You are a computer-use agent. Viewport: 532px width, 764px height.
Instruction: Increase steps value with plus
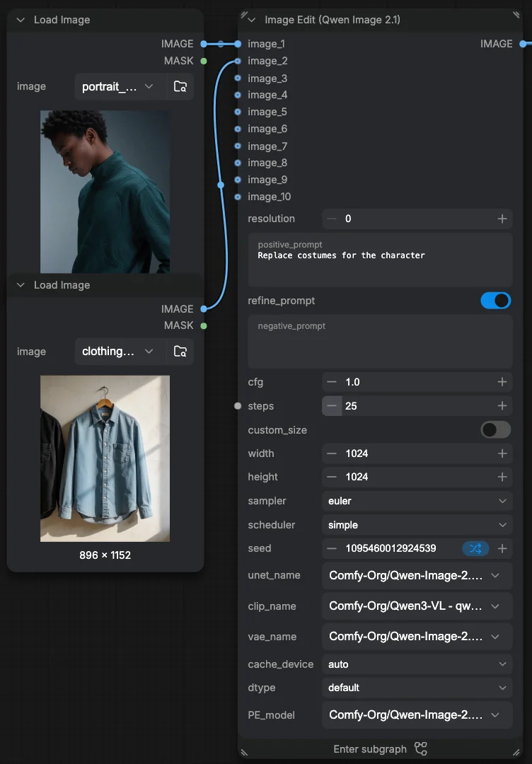[x=502, y=406]
